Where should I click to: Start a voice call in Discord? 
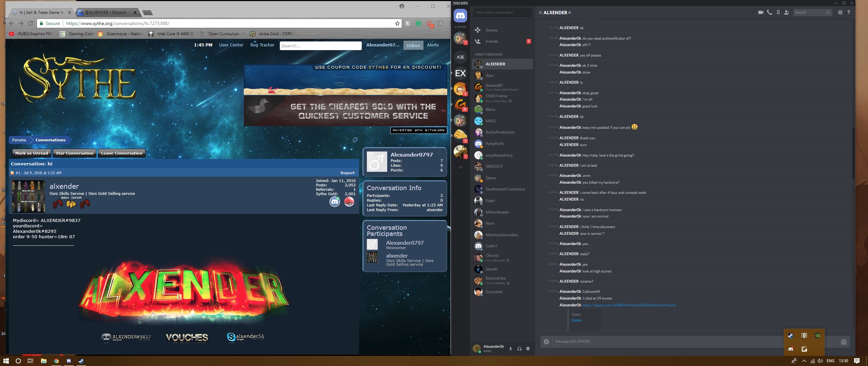click(x=769, y=13)
